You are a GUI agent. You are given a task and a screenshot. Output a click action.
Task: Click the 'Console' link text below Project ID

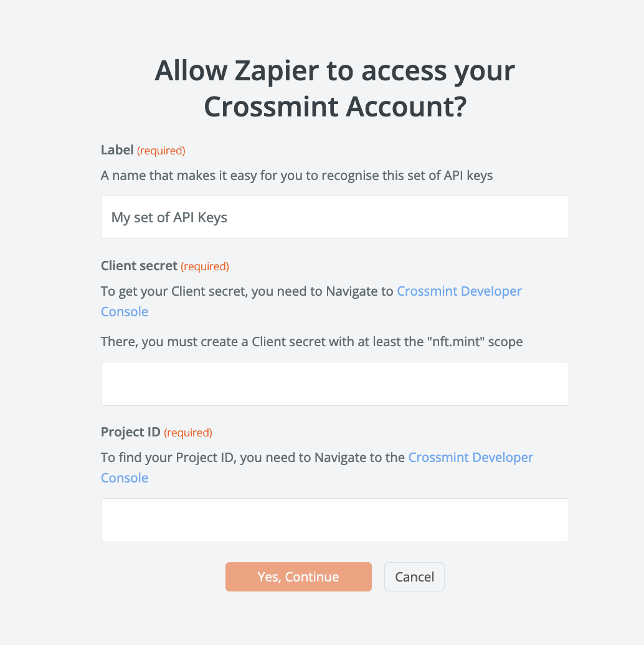[124, 478]
